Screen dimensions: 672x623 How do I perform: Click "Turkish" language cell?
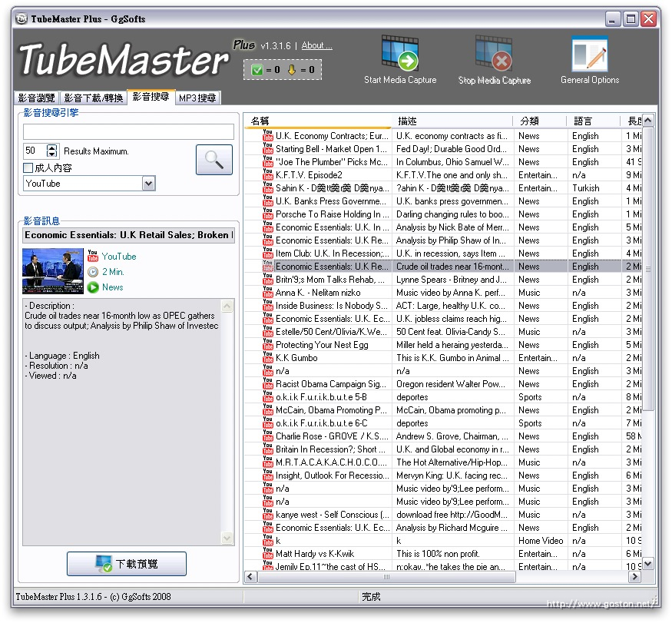[585, 187]
